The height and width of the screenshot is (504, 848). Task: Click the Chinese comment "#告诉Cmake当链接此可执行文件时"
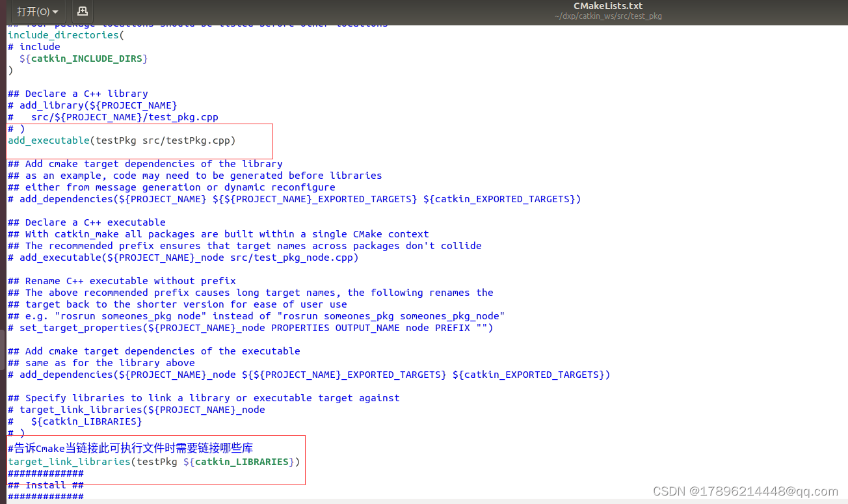coord(130,448)
